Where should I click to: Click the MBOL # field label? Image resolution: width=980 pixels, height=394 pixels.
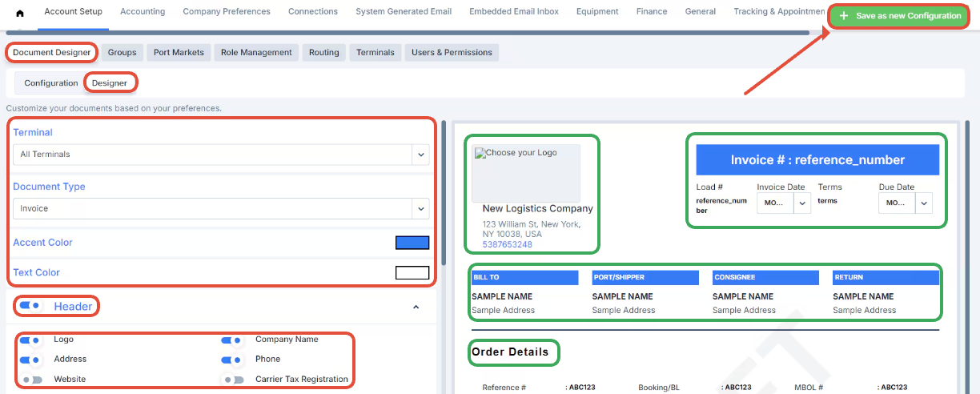809,388
